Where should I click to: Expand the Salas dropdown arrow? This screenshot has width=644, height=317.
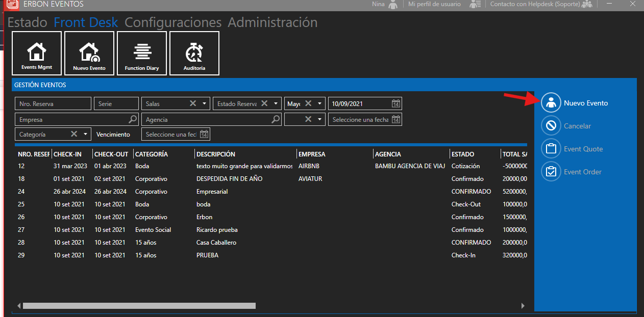[205, 103]
